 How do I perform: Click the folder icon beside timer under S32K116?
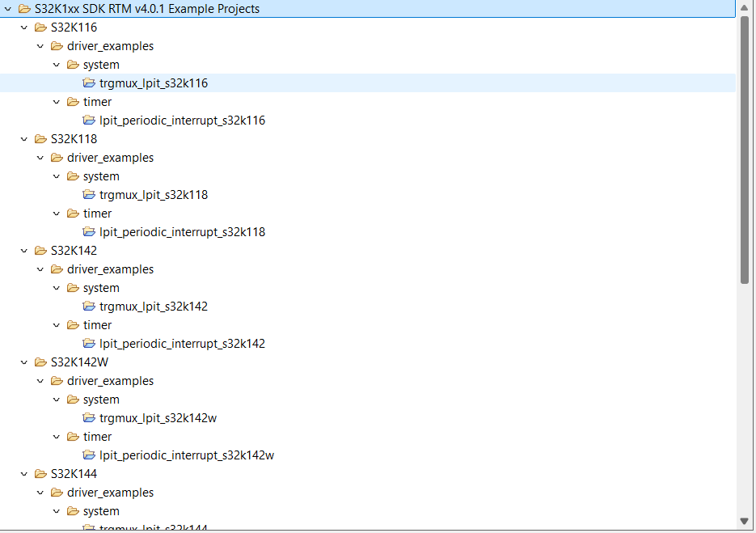click(x=73, y=101)
